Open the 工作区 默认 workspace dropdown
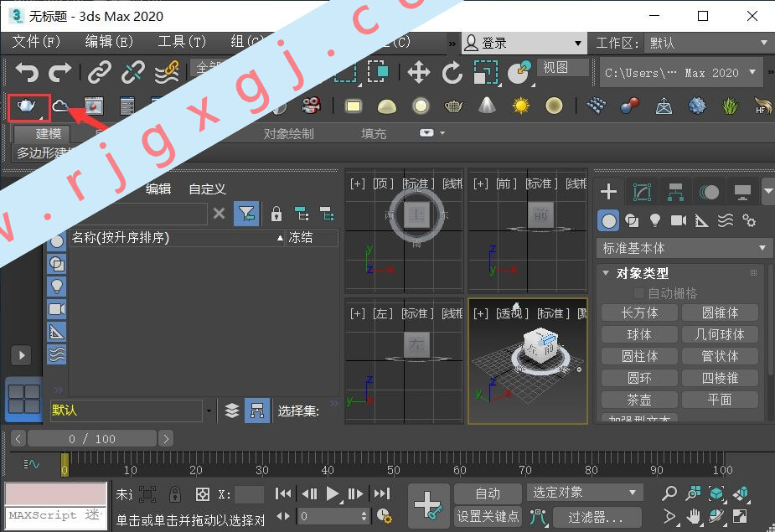Image resolution: width=775 pixels, height=532 pixels. [x=708, y=43]
